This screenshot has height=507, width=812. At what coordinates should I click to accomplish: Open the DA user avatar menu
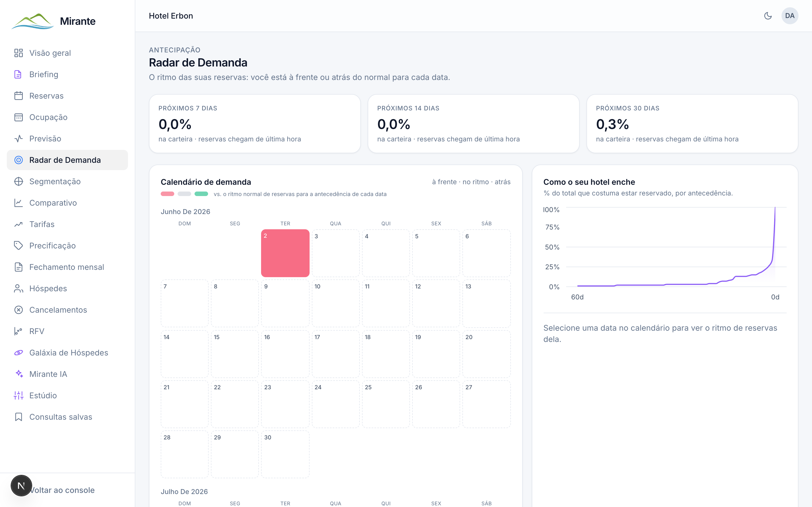point(789,16)
